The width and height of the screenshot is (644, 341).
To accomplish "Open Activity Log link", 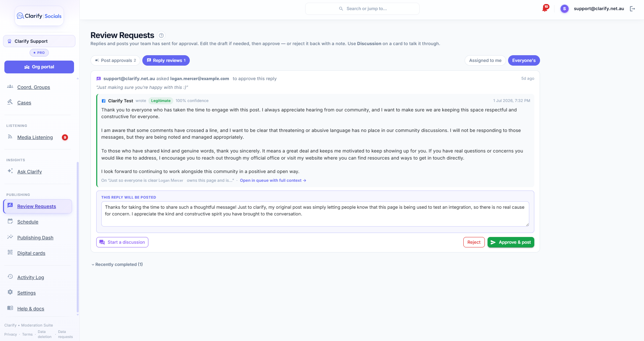I will click(x=31, y=277).
